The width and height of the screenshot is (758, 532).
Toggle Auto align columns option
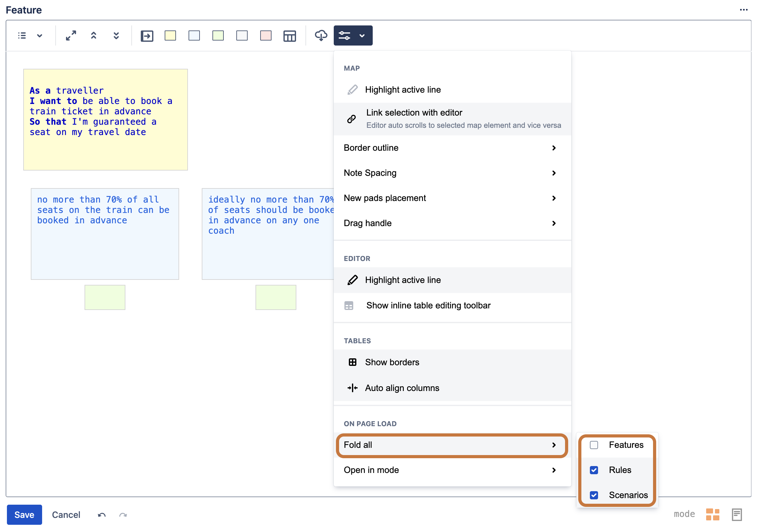tap(452, 388)
